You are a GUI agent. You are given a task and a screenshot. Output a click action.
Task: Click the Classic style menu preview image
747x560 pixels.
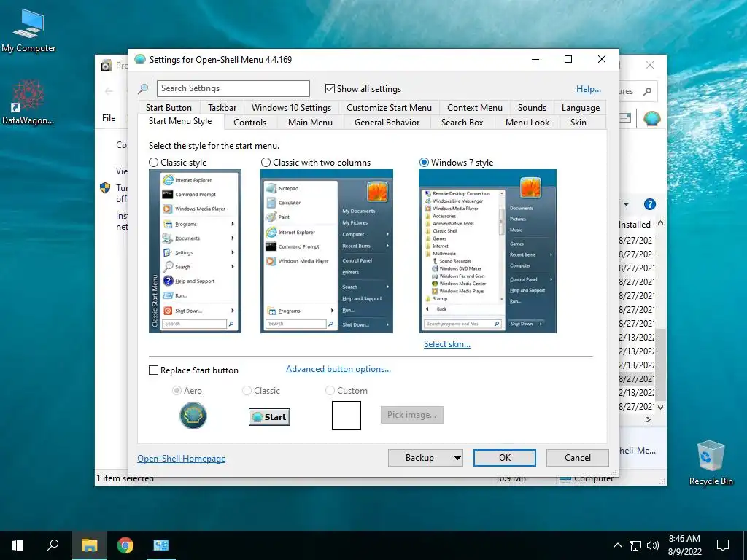[195, 251]
